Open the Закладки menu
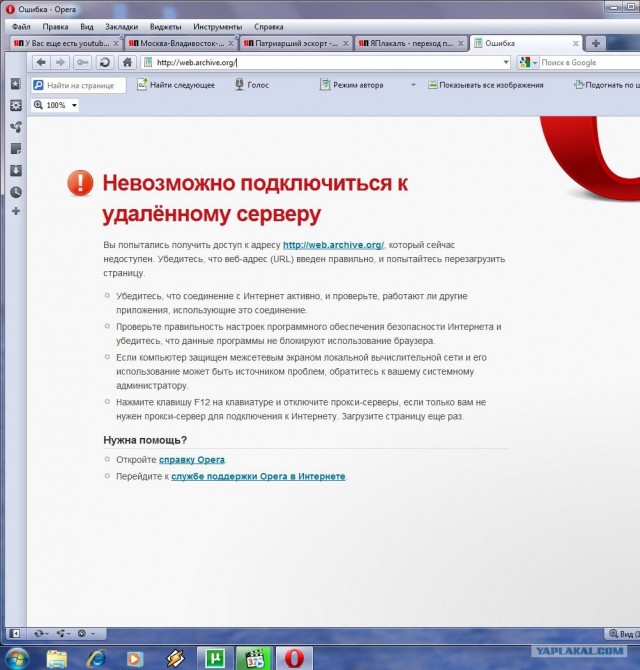 (x=121, y=26)
